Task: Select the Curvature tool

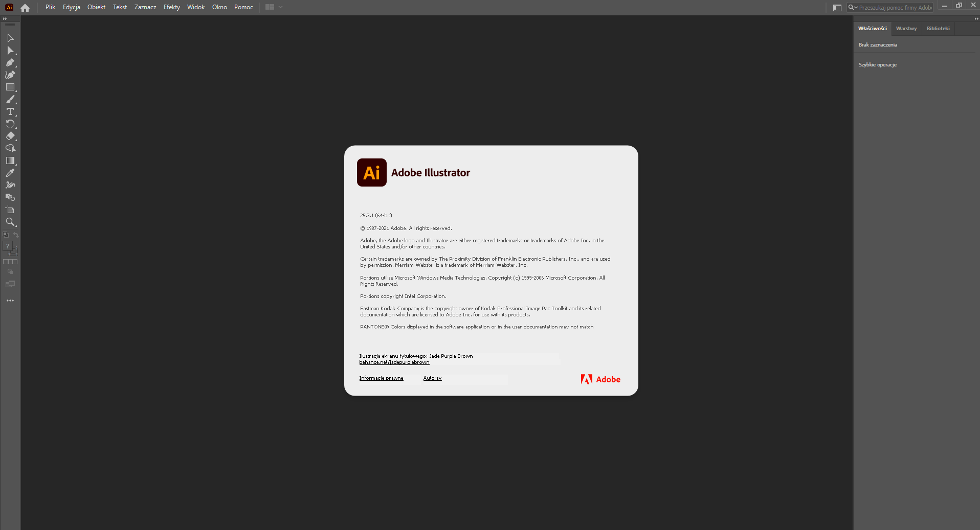Action: [10, 75]
